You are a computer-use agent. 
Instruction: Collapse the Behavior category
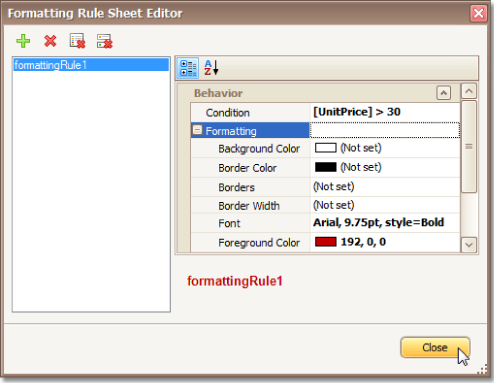[444, 93]
